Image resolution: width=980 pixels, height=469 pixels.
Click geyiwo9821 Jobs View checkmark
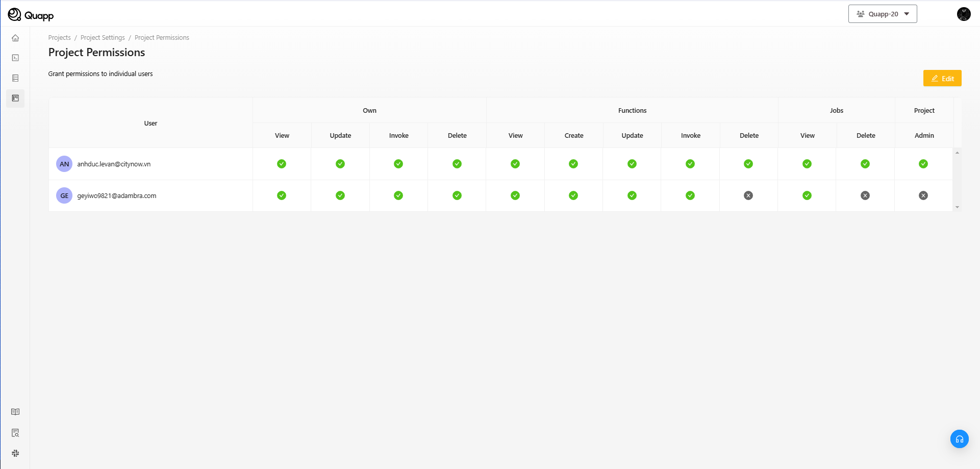[807, 195]
